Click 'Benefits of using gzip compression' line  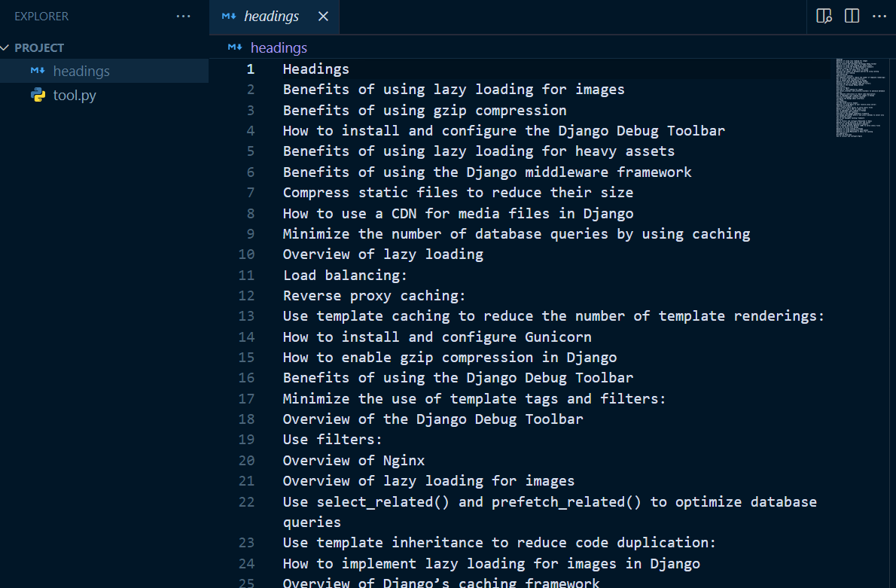[425, 110]
